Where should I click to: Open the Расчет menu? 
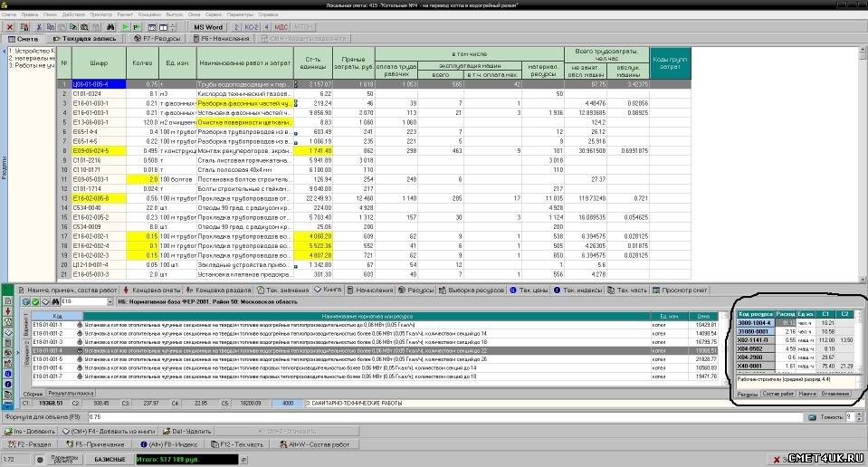pyautogui.click(x=124, y=15)
